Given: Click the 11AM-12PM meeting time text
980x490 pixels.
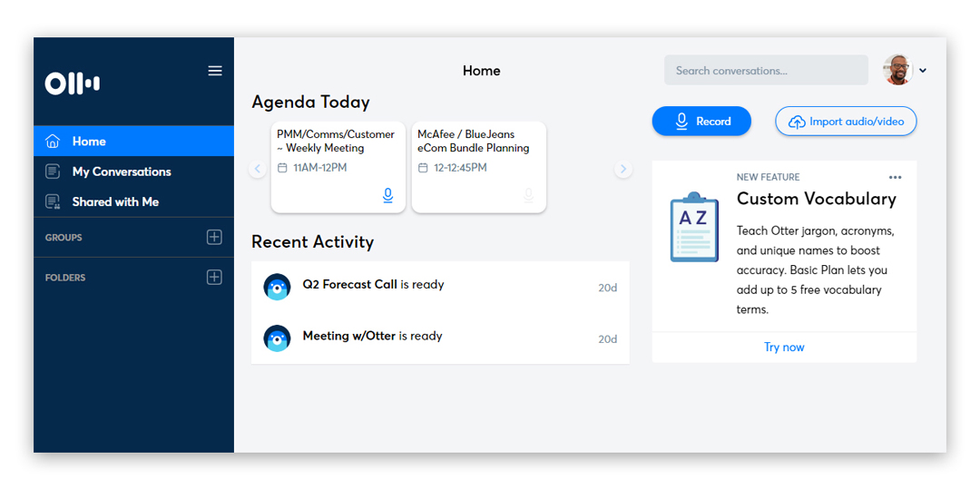Looking at the screenshot, I should (320, 168).
